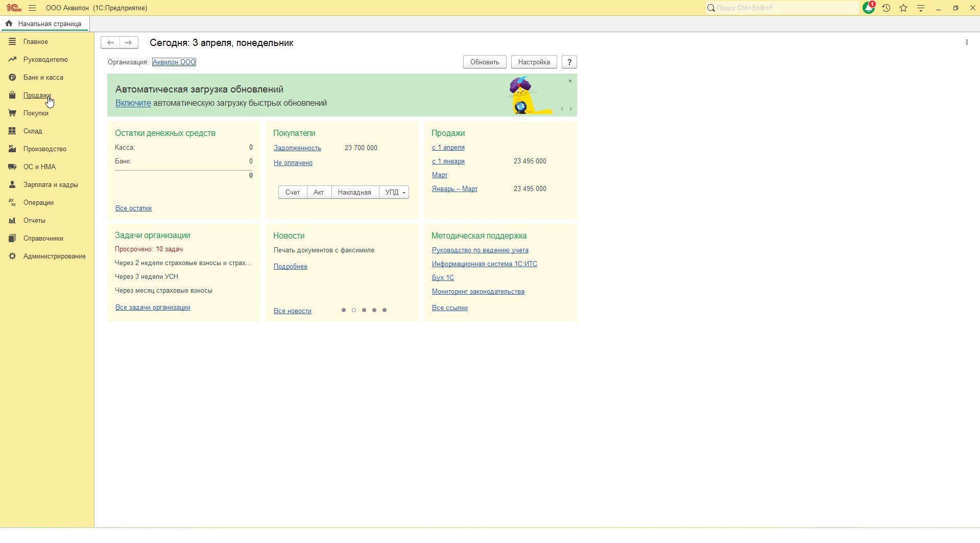
Task: Click the Зарплата и кадры person icon
Action: [x=12, y=184]
